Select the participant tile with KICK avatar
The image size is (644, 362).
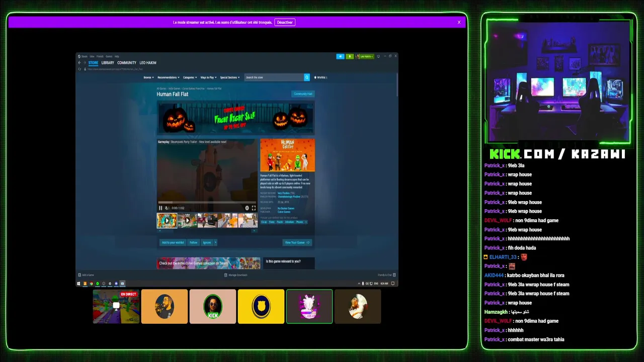[213, 306]
